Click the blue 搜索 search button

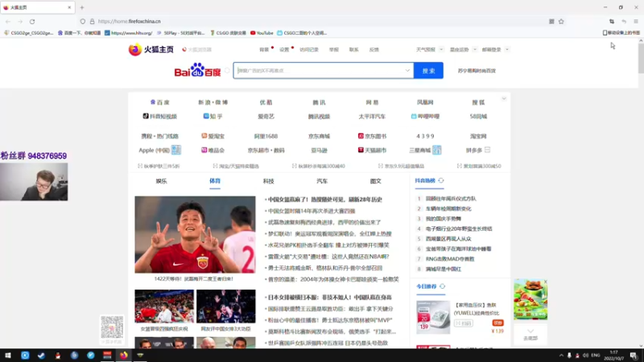428,71
